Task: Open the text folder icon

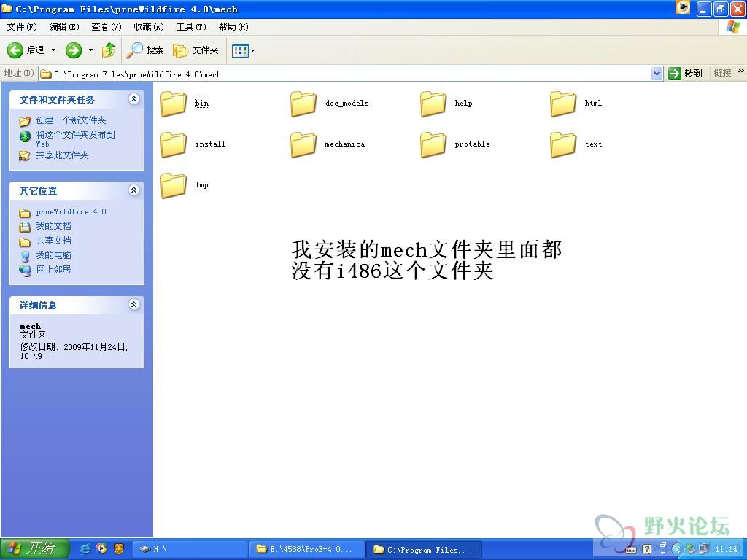Action: [x=563, y=144]
